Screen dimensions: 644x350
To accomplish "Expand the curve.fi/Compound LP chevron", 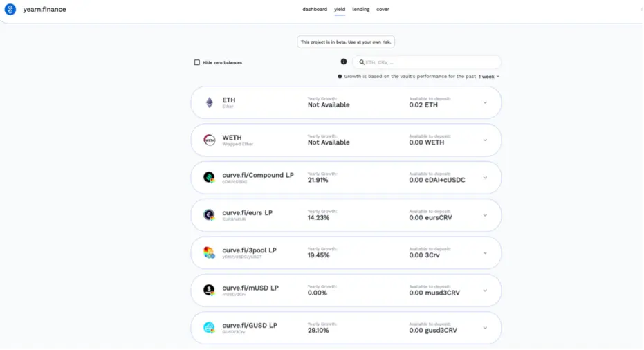I will 485,178.
